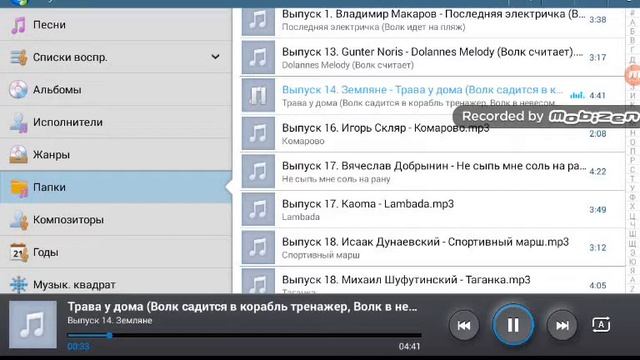The height and width of the screenshot is (360, 640).
Task: Click the playback progress bar
Action: click(244, 336)
